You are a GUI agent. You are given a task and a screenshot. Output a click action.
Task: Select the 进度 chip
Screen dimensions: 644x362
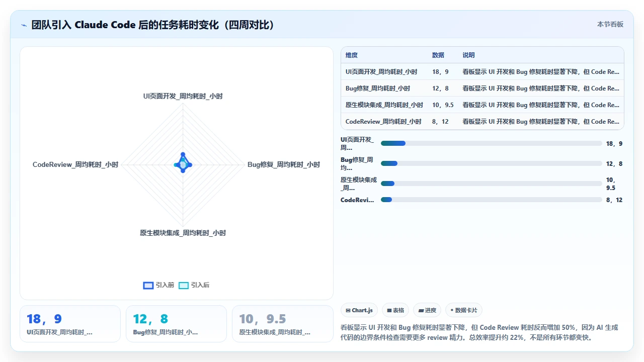coord(428,310)
